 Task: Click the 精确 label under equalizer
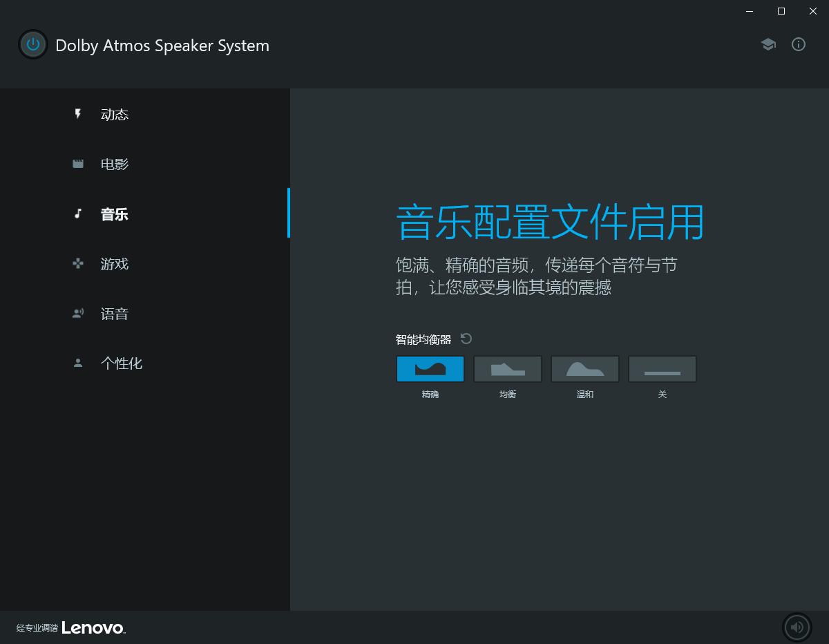click(x=430, y=395)
